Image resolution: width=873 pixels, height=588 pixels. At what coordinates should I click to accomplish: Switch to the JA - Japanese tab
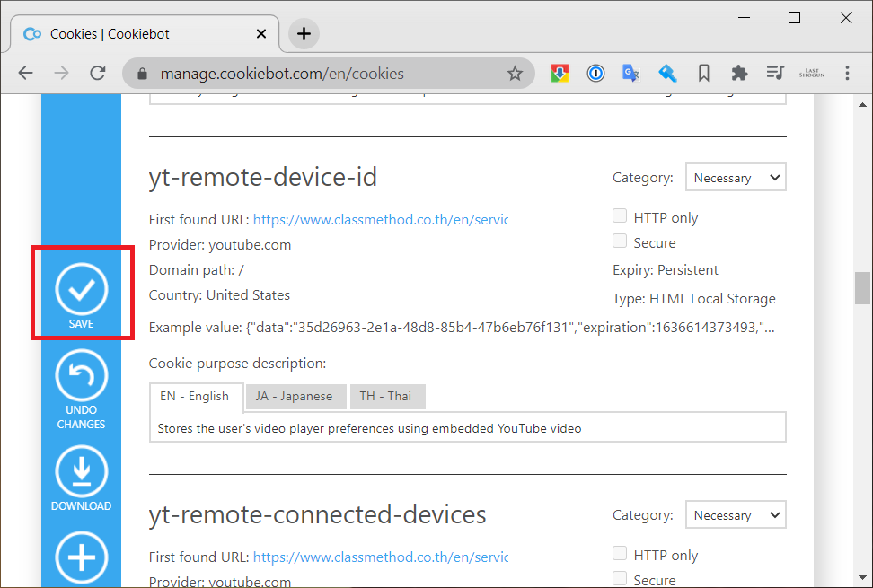tap(295, 396)
